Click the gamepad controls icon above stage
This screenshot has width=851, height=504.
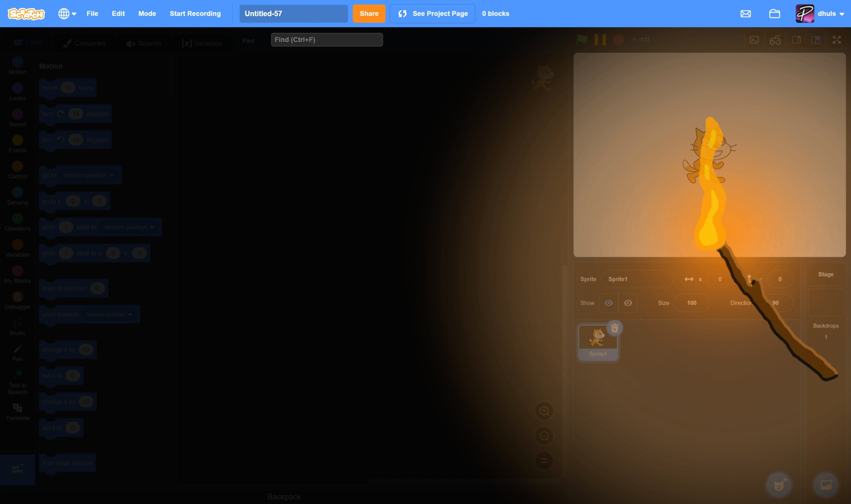click(x=775, y=40)
